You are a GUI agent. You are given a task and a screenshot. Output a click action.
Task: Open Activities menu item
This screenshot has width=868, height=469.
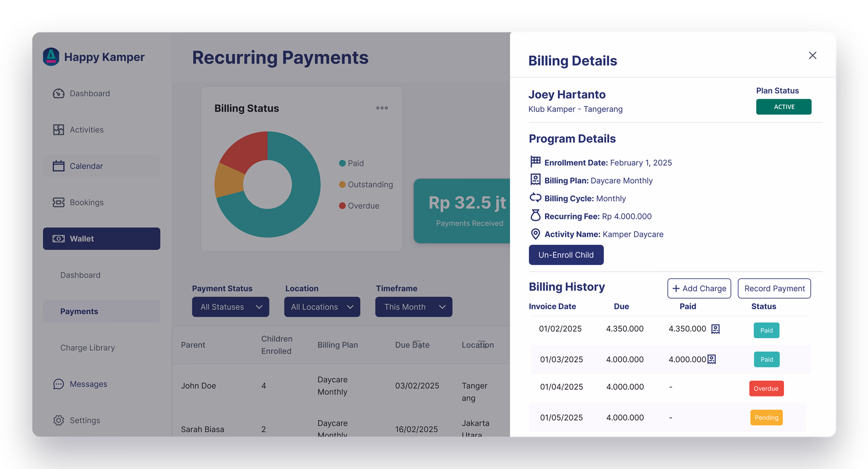coord(101,130)
